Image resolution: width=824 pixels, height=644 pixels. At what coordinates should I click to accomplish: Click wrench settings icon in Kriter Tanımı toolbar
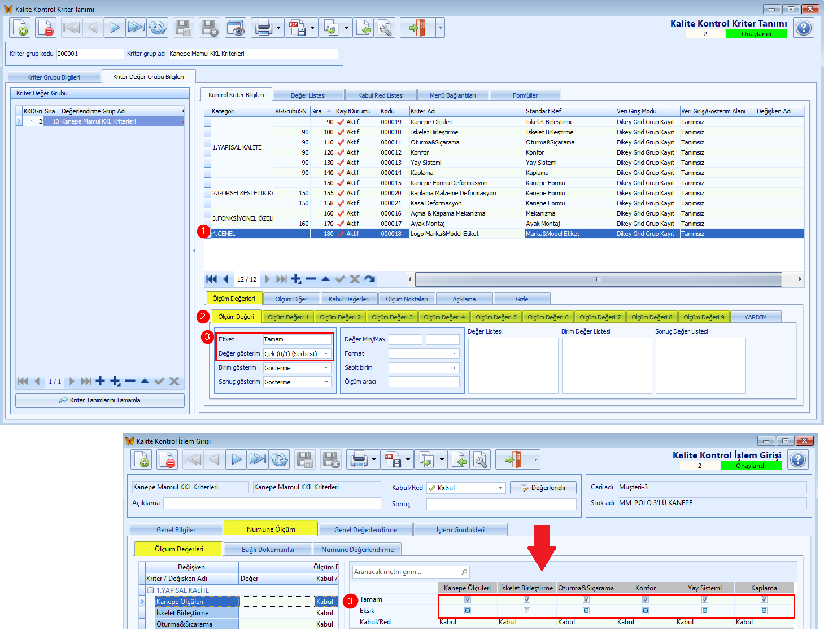[x=385, y=28]
